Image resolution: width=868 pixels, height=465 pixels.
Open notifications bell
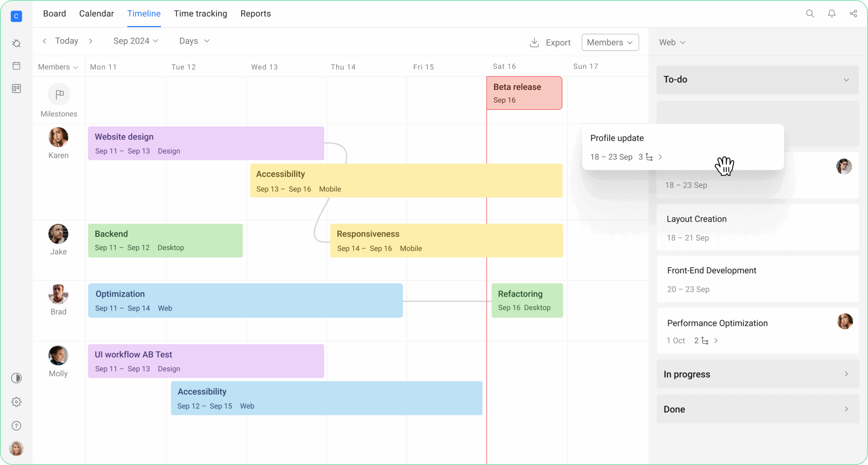[x=832, y=14]
